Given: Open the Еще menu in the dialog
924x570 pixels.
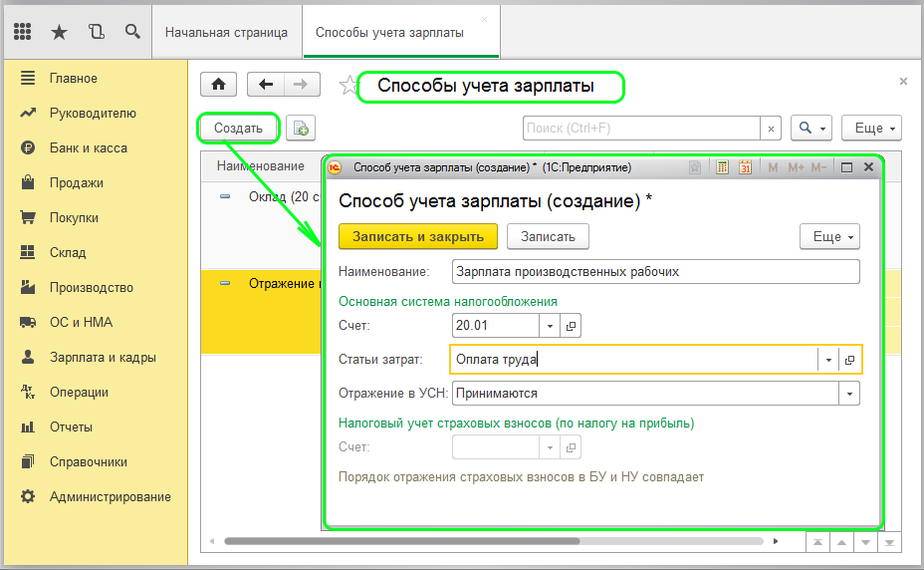Looking at the screenshot, I should [x=829, y=236].
